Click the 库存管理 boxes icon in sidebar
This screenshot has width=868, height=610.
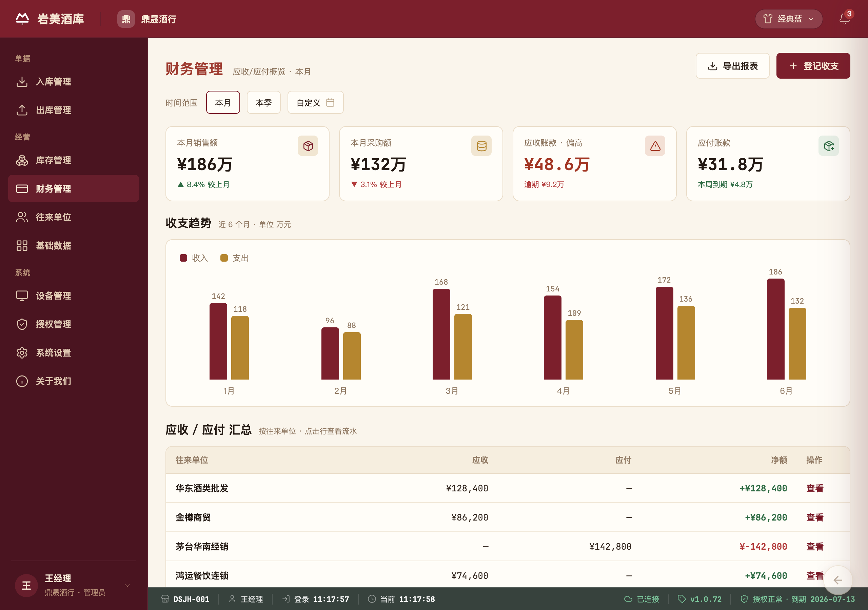click(x=22, y=160)
